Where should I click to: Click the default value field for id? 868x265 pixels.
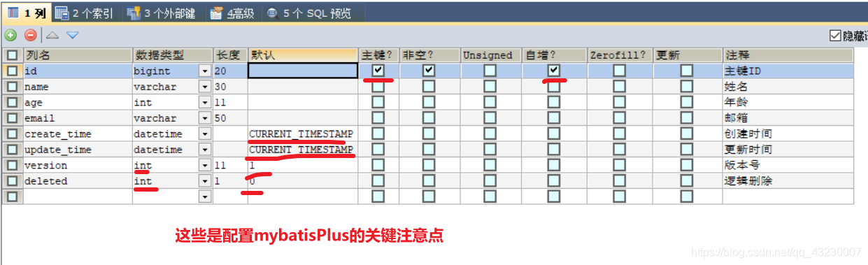coord(303,71)
